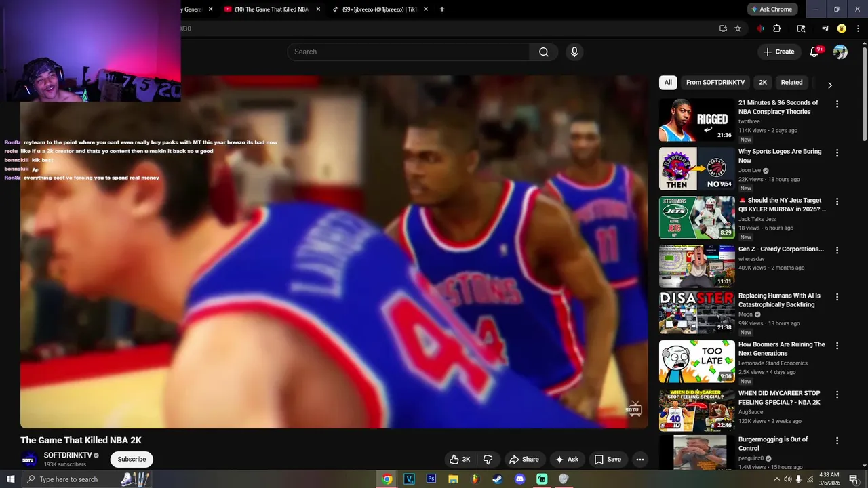Show hidden system tray icons
Screen dimensions: 868x488
pos(776,479)
